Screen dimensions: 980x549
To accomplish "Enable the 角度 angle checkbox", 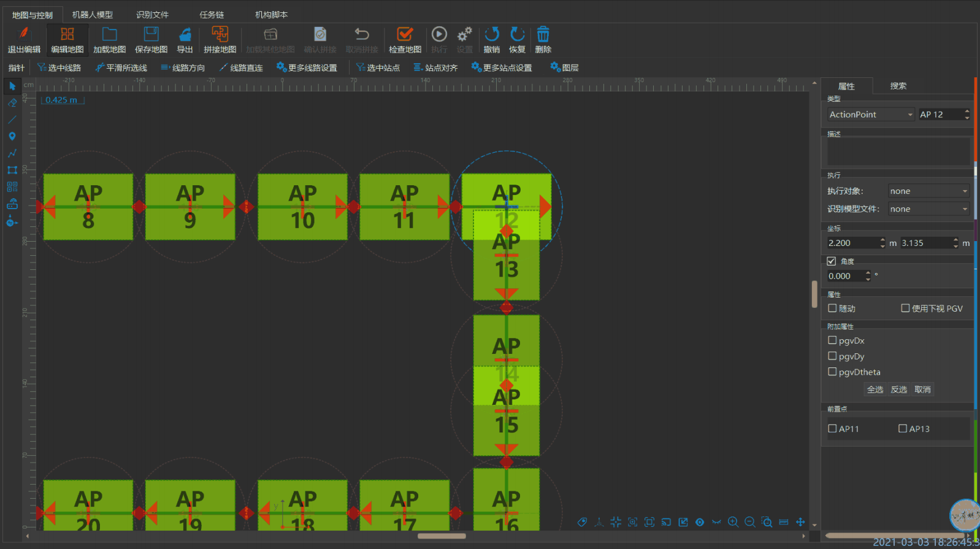I will pos(832,261).
